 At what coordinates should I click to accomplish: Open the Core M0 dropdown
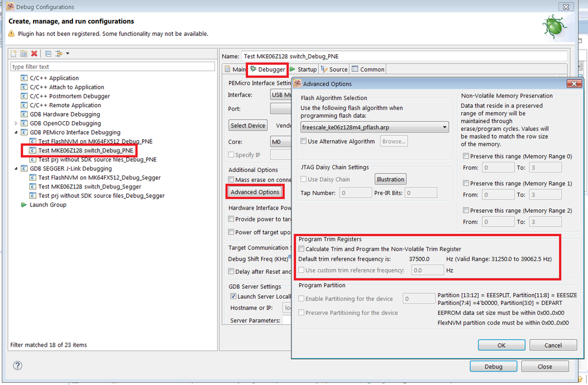[x=280, y=142]
